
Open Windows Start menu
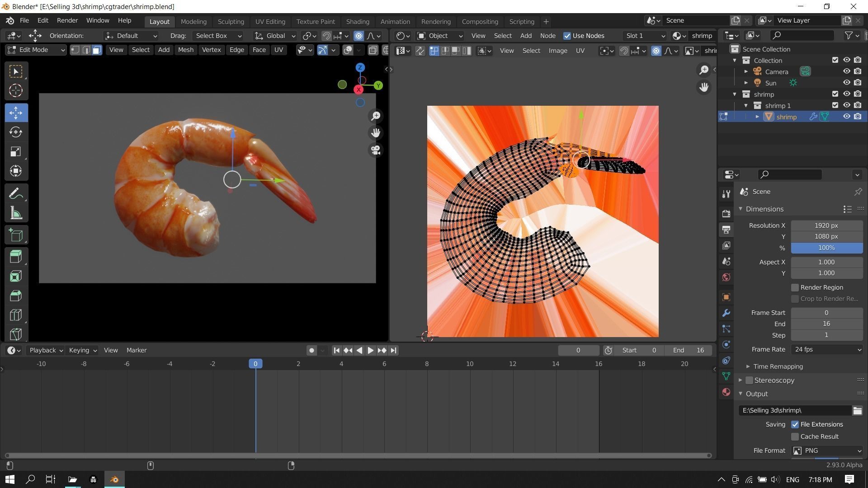pyautogui.click(x=9, y=479)
